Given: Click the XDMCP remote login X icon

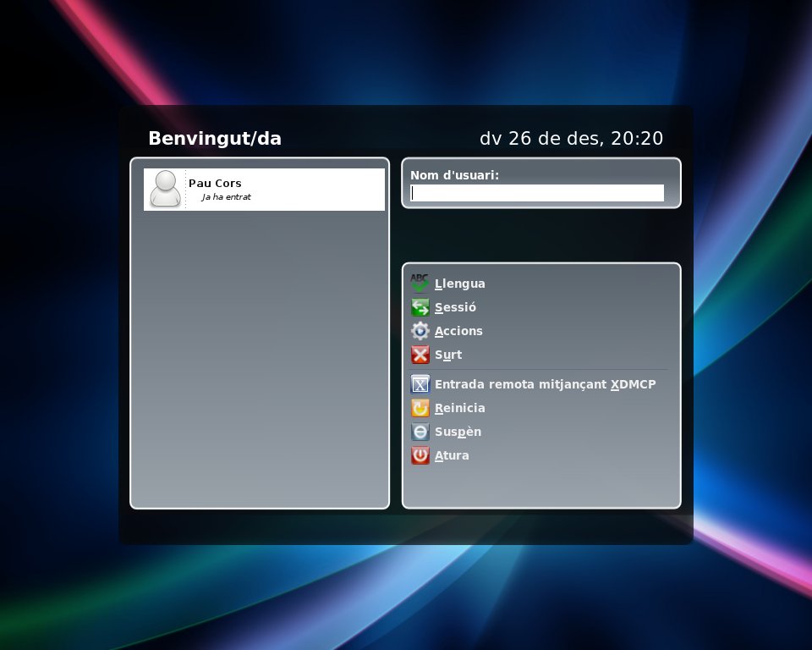Looking at the screenshot, I should coord(420,384).
